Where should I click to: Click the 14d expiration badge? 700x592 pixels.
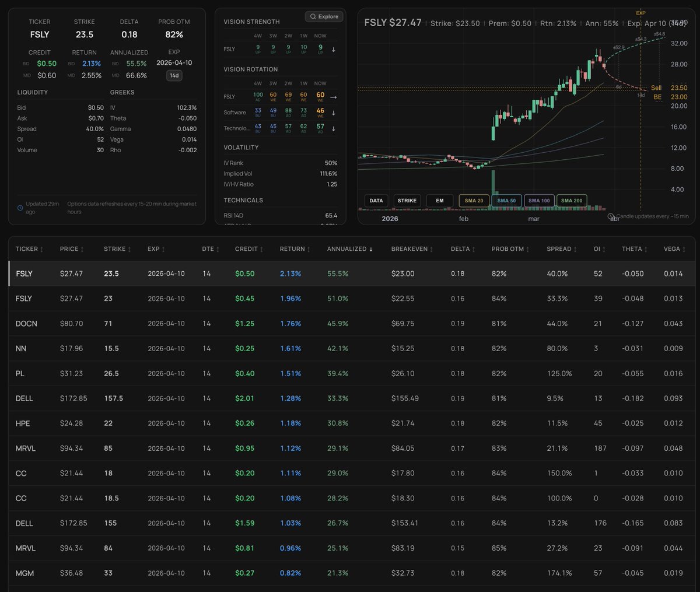[x=174, y=75]
